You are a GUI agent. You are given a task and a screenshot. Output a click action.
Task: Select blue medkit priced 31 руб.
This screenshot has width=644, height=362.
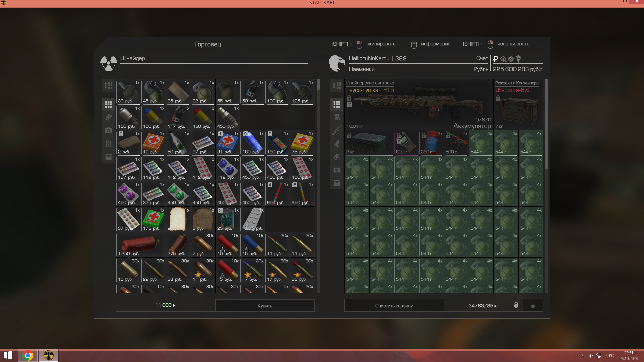[x=228, y=143]
